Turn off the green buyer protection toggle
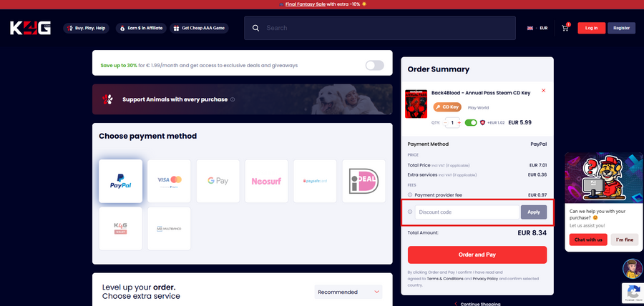644x306 pixels. [x=471, y=123]
